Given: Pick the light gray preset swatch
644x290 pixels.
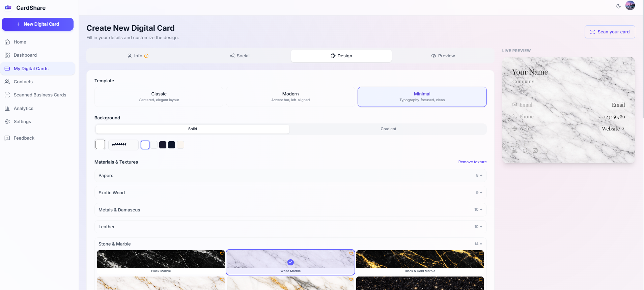Looking at the screenshot, I should [x=154, y=145].
